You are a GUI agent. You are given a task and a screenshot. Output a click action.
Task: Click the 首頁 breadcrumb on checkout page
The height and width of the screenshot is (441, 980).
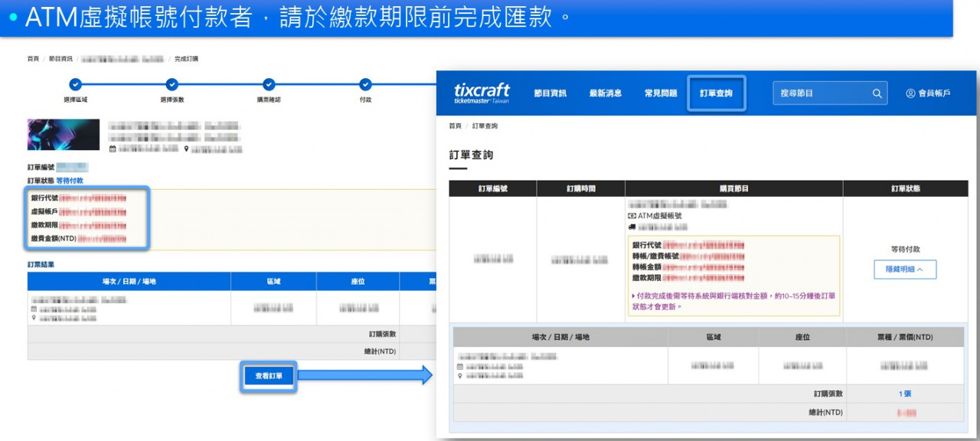(x=33, y=59)
